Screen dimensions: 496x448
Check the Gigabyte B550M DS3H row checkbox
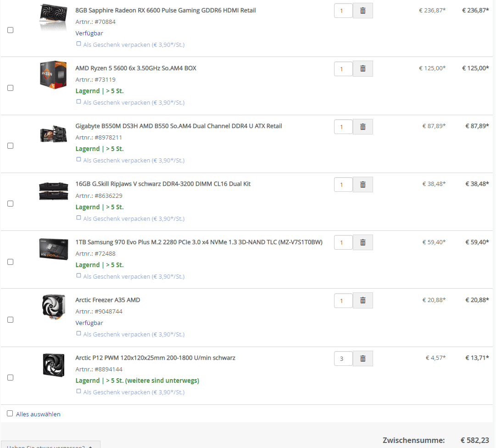(x=11, y=146)
